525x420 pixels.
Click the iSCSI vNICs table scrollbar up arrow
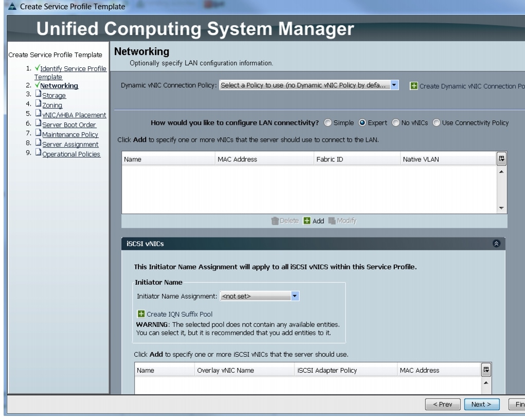(486, 382)
